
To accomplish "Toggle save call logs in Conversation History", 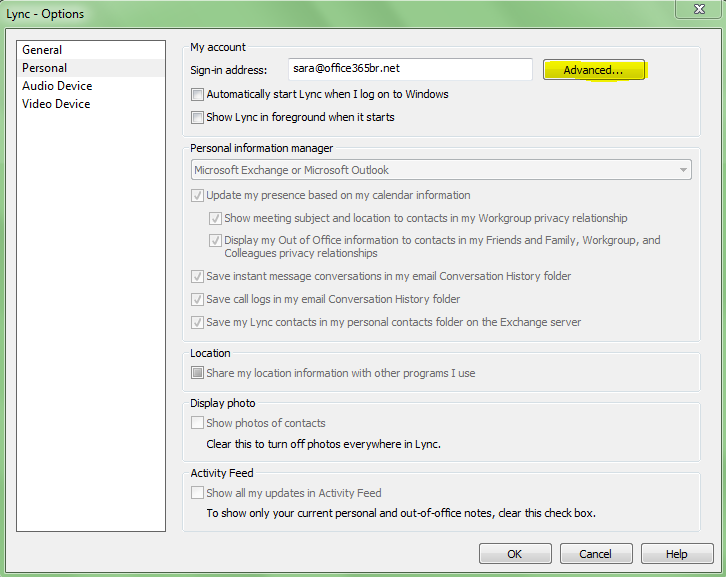I will click(197, 300).
